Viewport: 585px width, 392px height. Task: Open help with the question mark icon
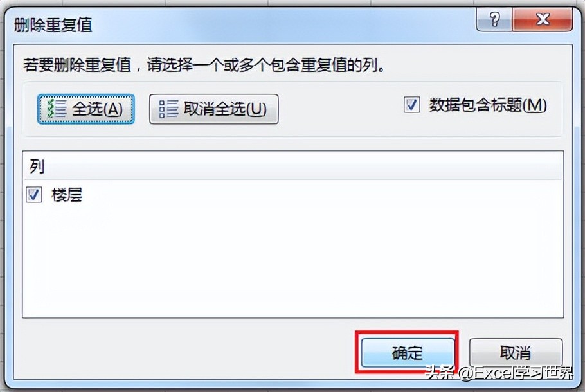tap(494, 19)
